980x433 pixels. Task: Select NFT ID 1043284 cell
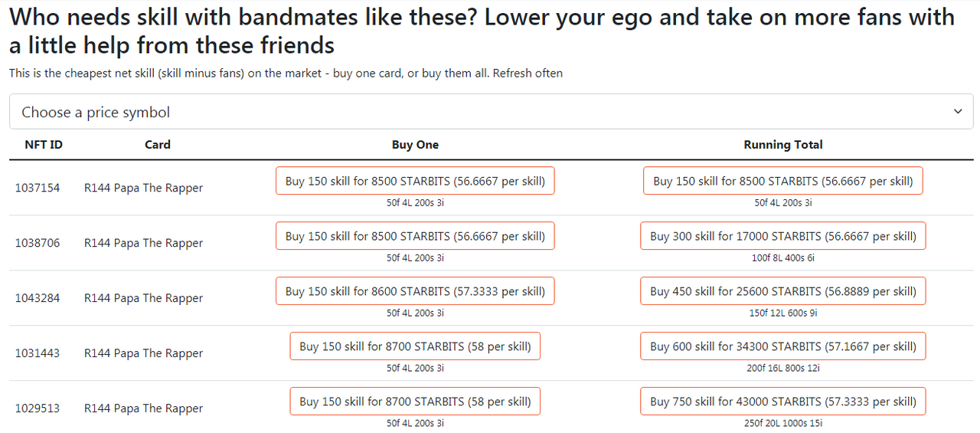point(38,298)
